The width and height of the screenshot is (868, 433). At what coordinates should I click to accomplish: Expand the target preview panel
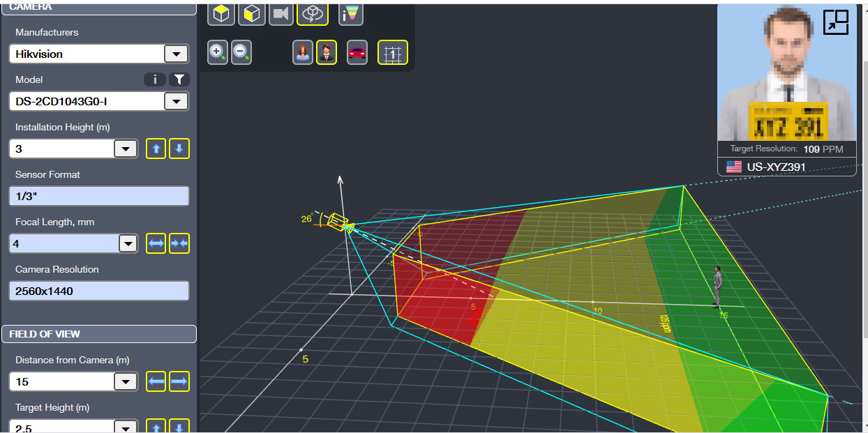(x=835, y=22)
